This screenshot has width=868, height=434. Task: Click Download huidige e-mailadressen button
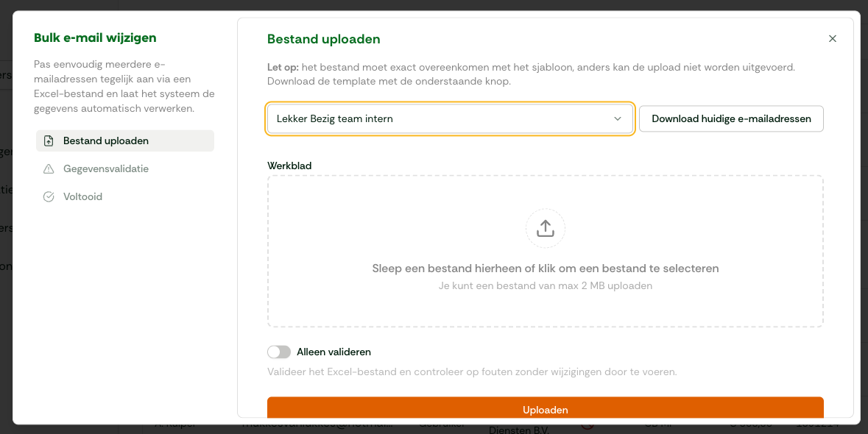[731, 119]
